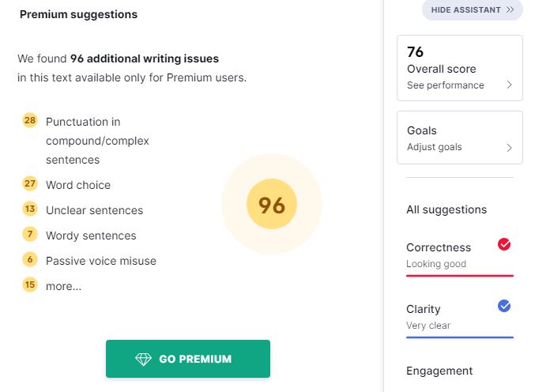Open the Adjust goals chevron
Screen dimensions: 535x392
[509, 148]
